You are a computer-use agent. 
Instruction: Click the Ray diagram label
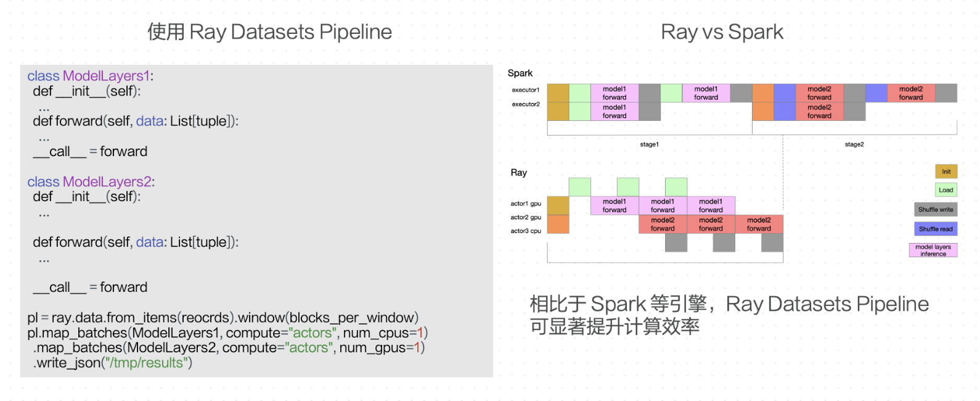tap(519, 173)
